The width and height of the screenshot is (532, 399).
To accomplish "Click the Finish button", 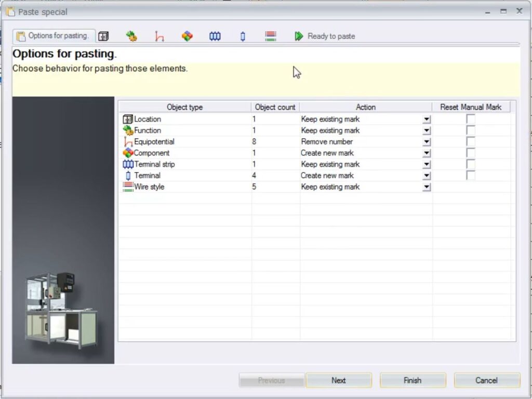I will pyautogui.click(x=413, y=380).
